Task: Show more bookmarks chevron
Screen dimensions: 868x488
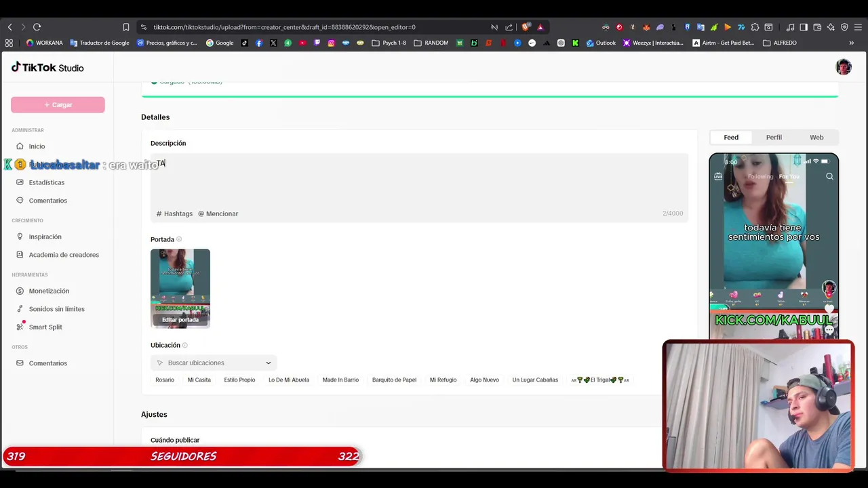Action: 851,43
